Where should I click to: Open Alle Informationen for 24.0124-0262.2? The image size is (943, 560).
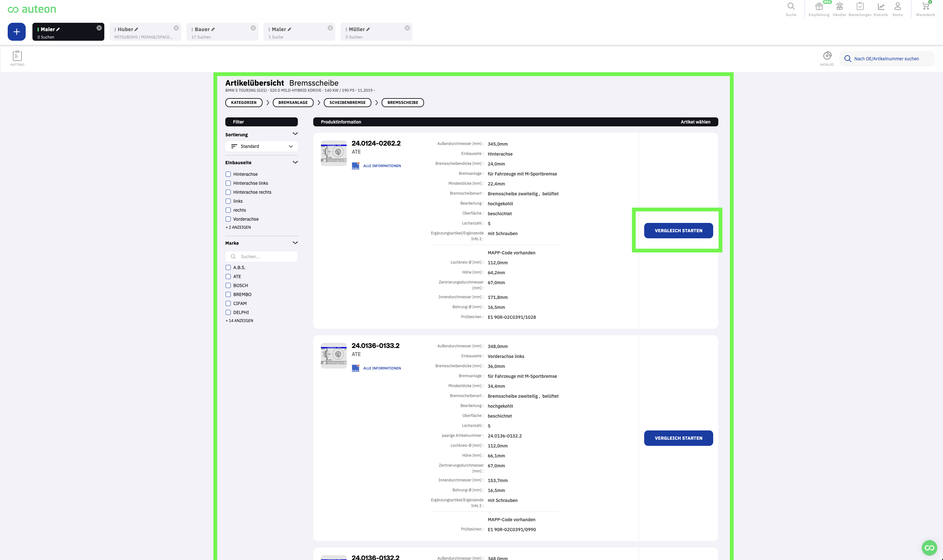pos(382,166)
